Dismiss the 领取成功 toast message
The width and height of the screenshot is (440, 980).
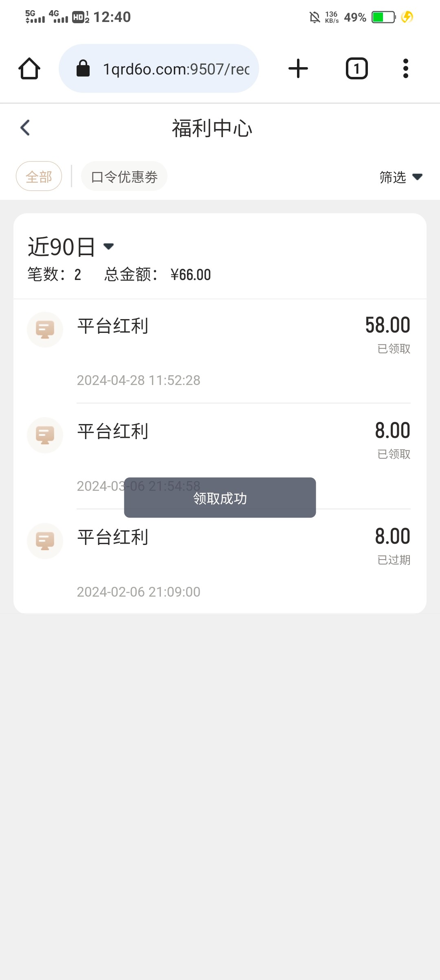coord(220,498)
